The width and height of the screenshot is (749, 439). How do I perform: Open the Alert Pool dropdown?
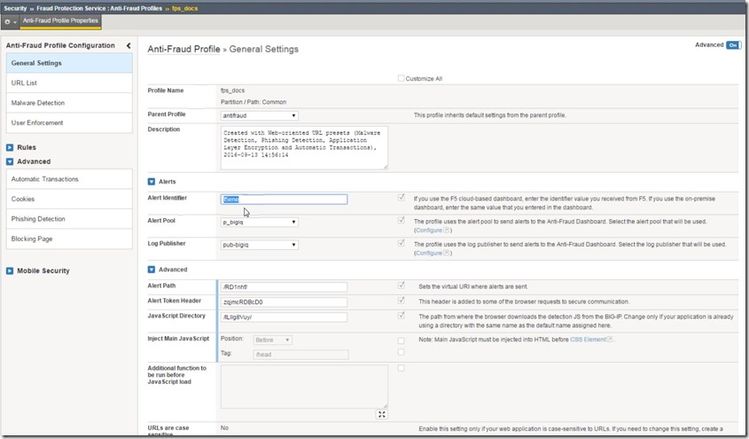[259, 220]
